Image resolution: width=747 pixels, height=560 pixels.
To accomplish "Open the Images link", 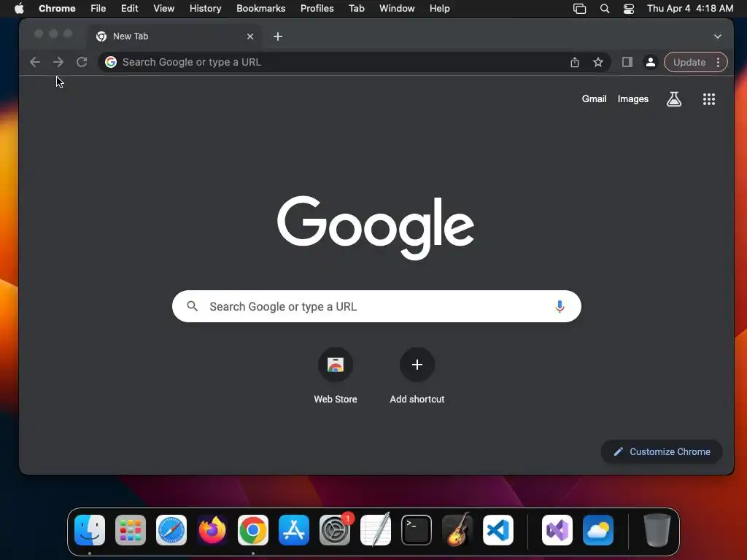I will 632,99.
